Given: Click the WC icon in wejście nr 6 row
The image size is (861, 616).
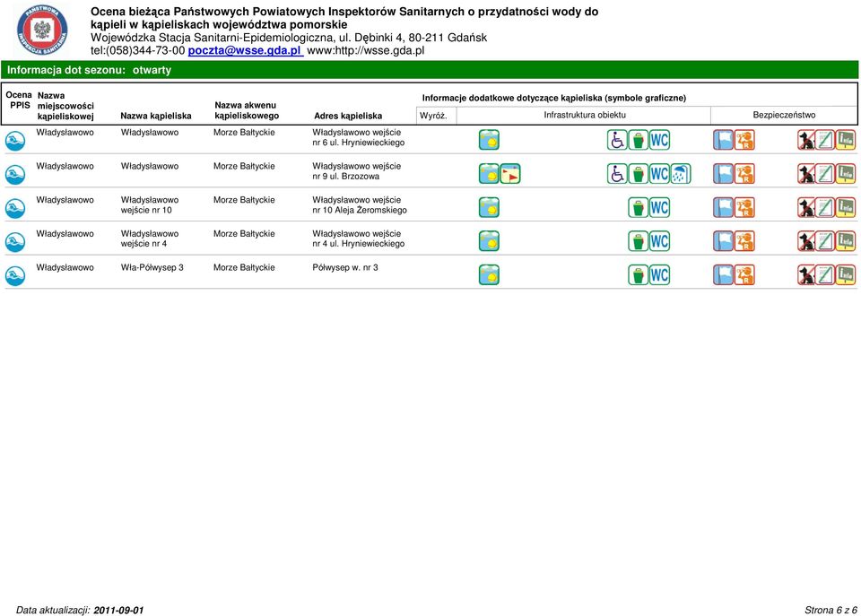Looking at the screenshot, I should click(x=659, y=140).
